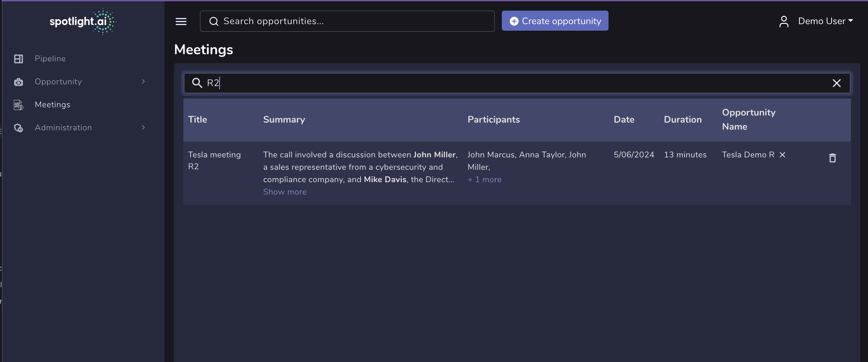Click Show more in the summary
Viewport: 868px width, 362px height.
coord(285,192)
